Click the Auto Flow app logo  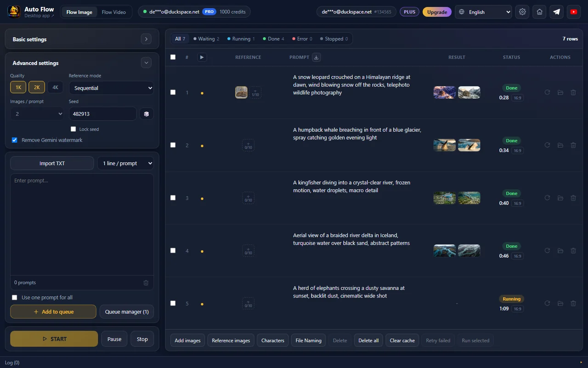click(x=14, y=11)
